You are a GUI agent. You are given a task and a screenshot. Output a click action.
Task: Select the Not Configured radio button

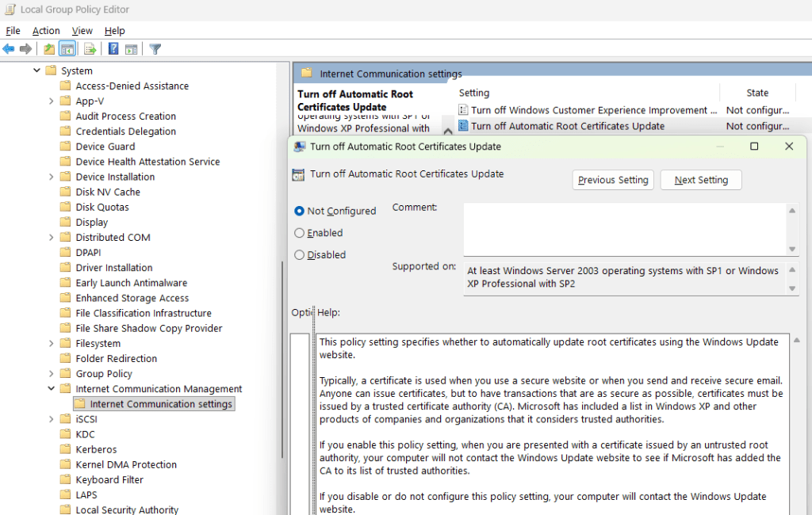(299, 212)
